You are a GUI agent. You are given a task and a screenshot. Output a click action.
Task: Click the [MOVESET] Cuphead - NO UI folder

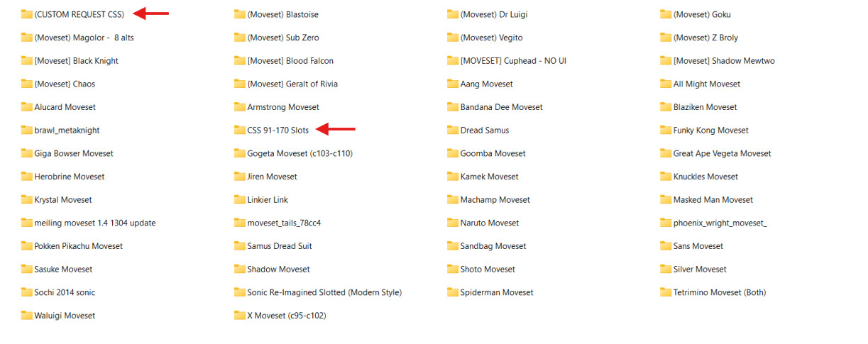[507, 61]
